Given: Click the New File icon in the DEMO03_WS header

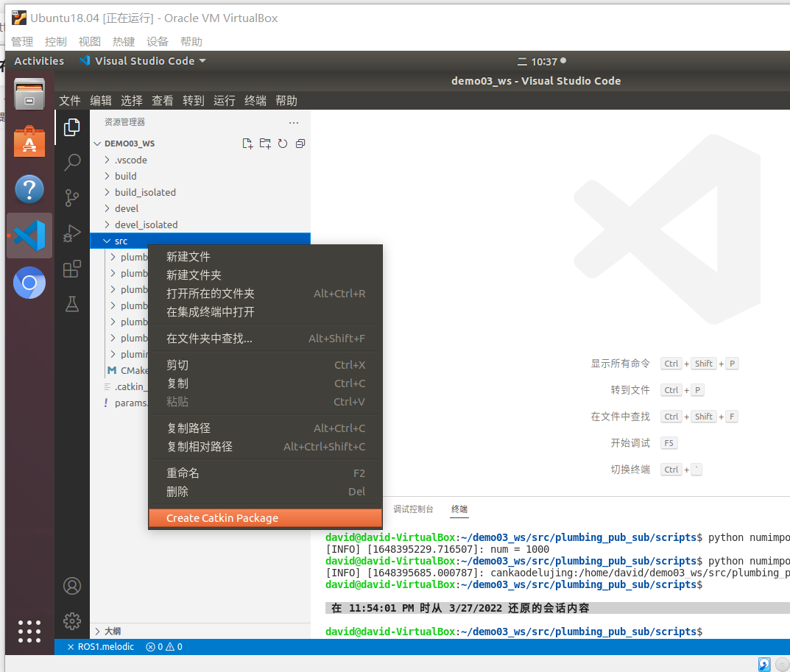Looking at the screenshot, I should [247, 144].
